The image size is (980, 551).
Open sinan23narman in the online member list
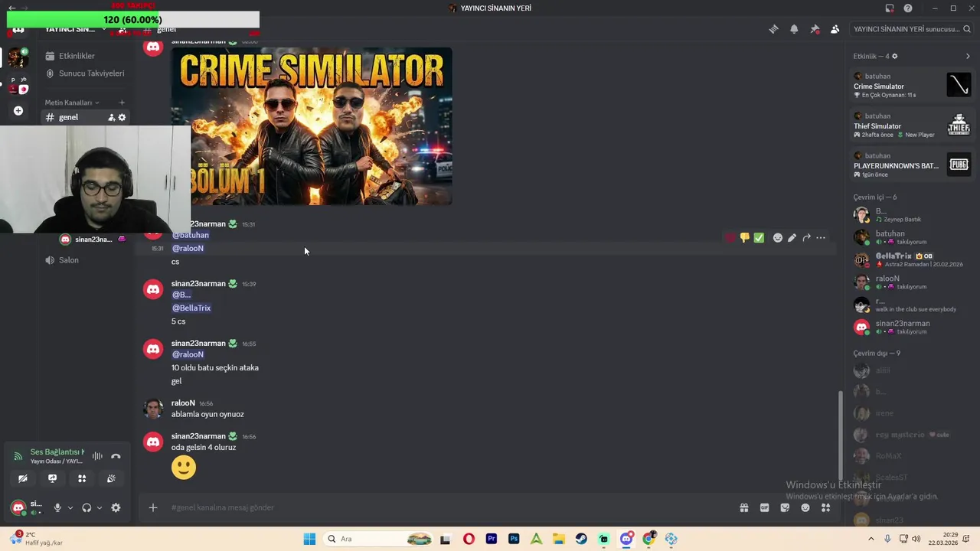pos(912,327)
